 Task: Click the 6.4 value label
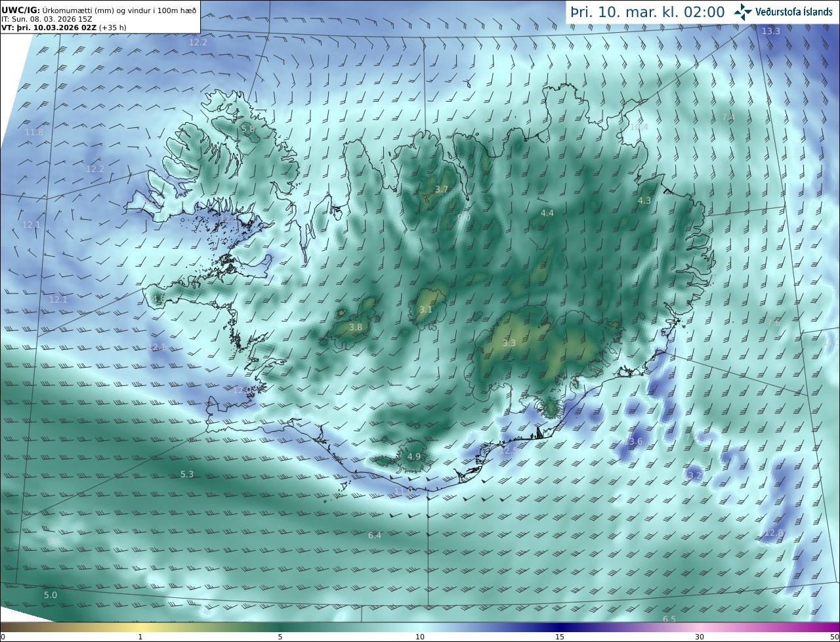375,536
